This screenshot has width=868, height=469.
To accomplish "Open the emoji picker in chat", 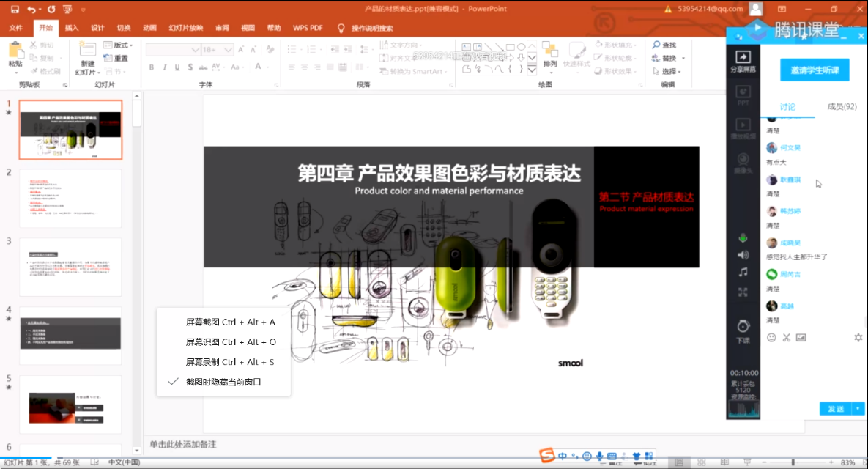I will point(771,338).
